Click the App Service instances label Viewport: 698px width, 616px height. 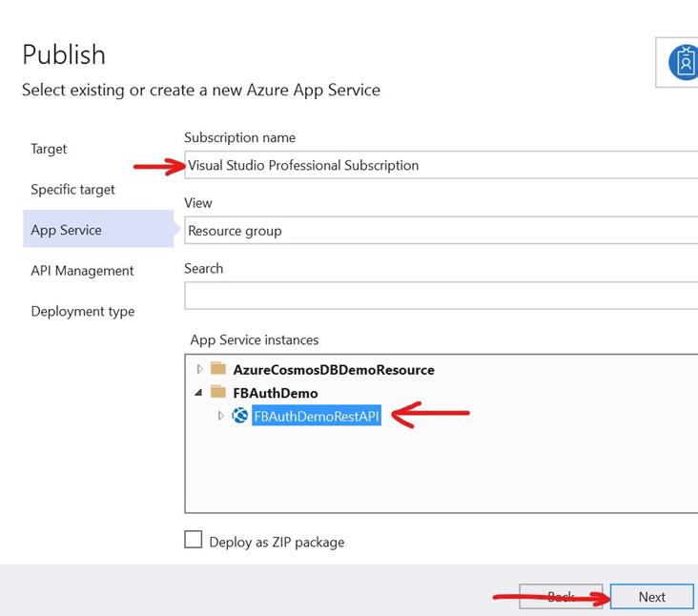click(255, 340)
